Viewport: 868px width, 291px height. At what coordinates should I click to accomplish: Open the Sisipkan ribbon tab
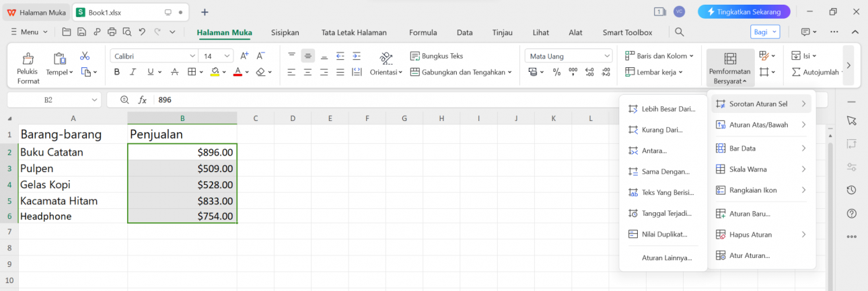pyautogui.click(x=285, y=32)
